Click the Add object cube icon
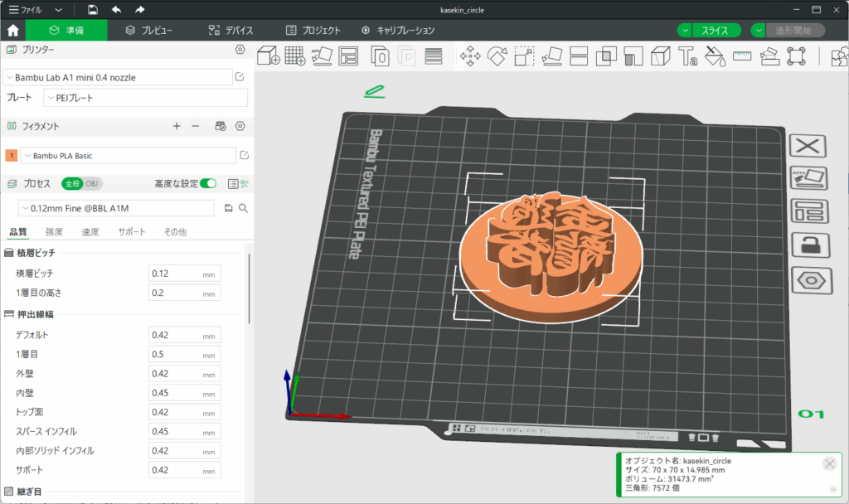This screenshot has width=849, height=504. tap(268, 56)
